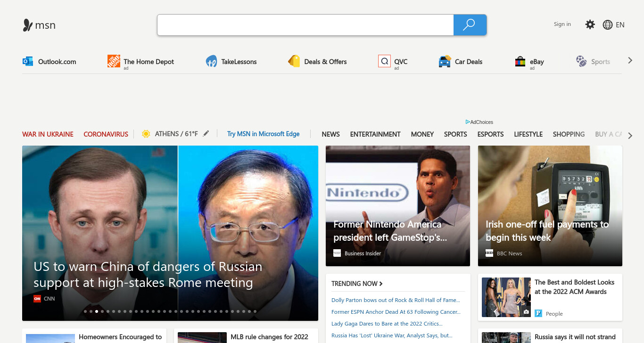
Task: Open the MONEY tab
Action: (422, 134)
